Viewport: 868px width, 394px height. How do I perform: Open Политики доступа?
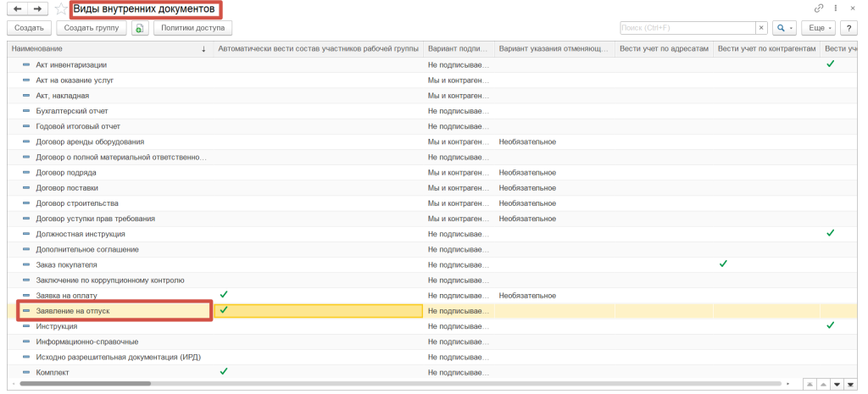(192, 28)
